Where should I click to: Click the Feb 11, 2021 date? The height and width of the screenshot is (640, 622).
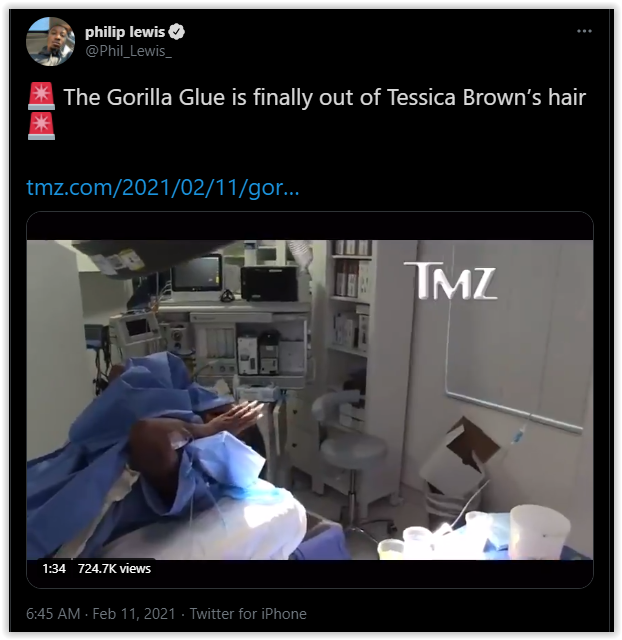click(134, 614)
